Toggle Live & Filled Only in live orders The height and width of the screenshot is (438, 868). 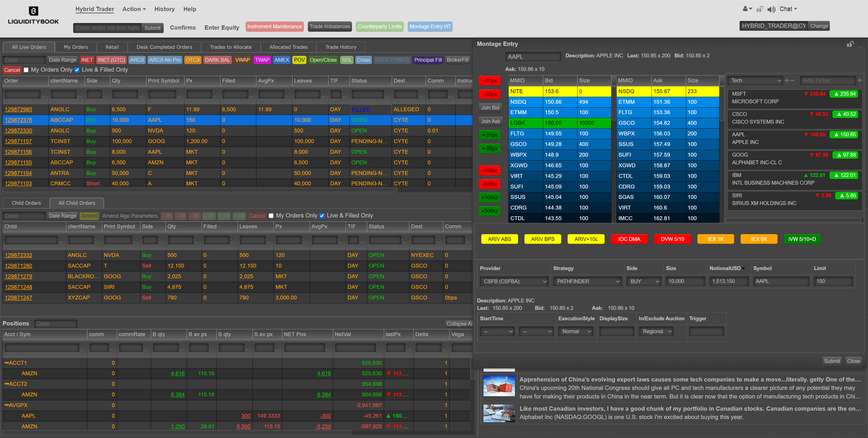pos(77,70)
